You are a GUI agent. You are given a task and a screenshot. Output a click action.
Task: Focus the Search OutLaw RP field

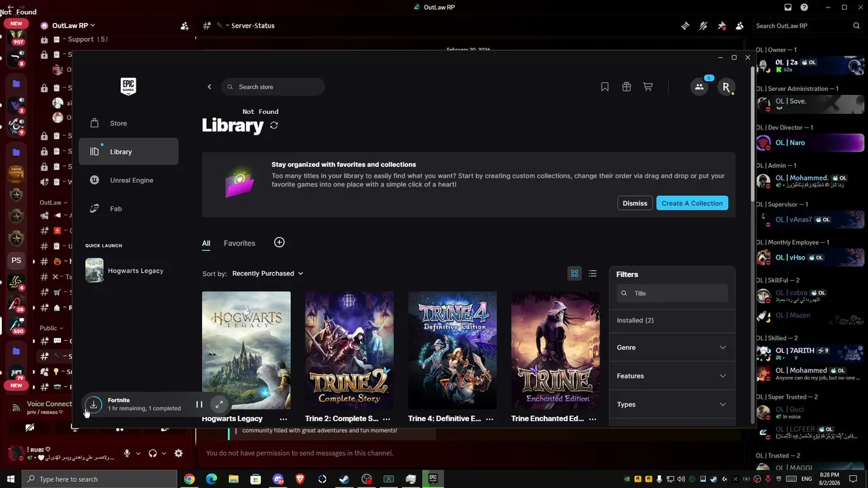tap(808, 26)
